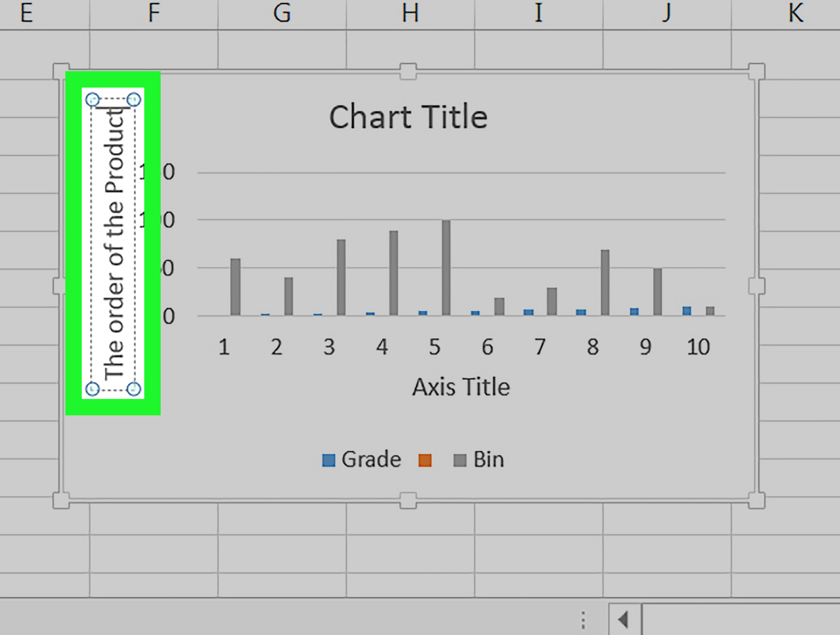
Task: Select the blue Grade legend swatch
Action: (328, 460)
